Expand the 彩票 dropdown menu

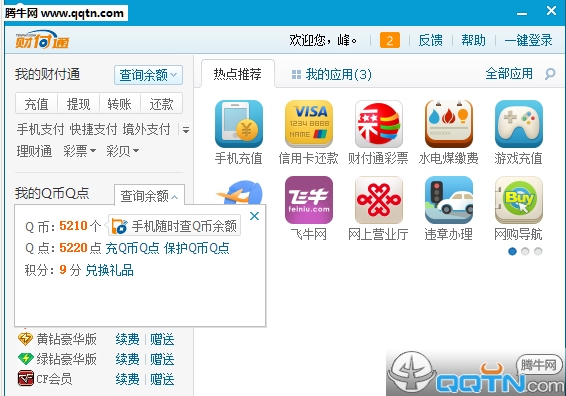point(80,151)
